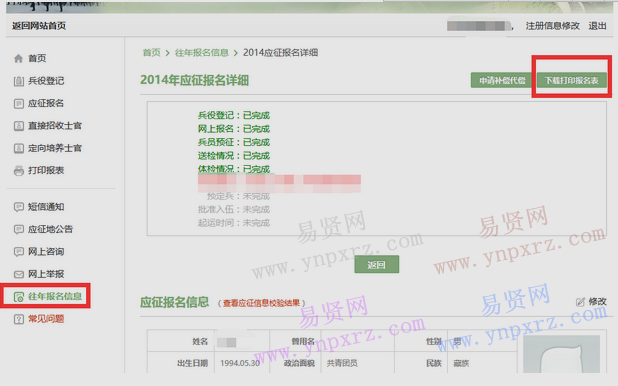Select the 兵役登记 clipboard icon
Viewport: 618px width, 386px height.
(19, 81)
